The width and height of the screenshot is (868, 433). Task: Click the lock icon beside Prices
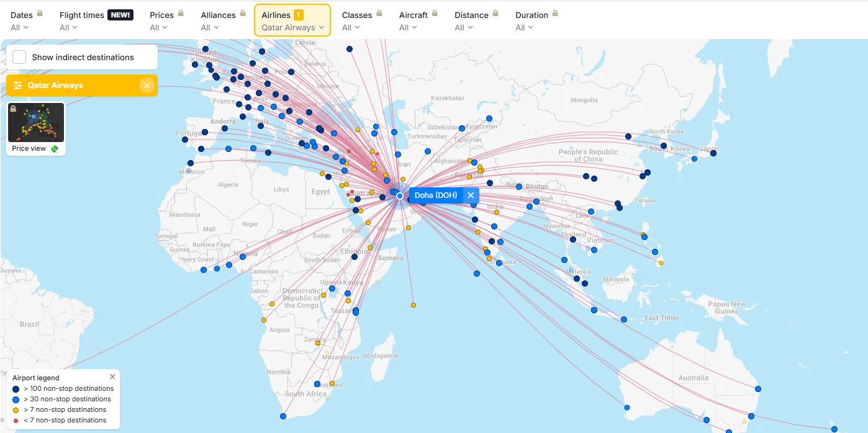(181, 14)
